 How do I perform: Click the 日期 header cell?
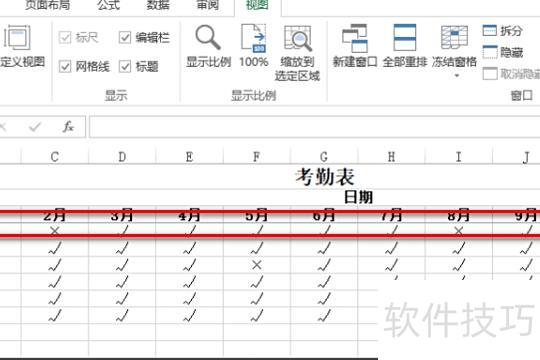[x=358, y=197]
